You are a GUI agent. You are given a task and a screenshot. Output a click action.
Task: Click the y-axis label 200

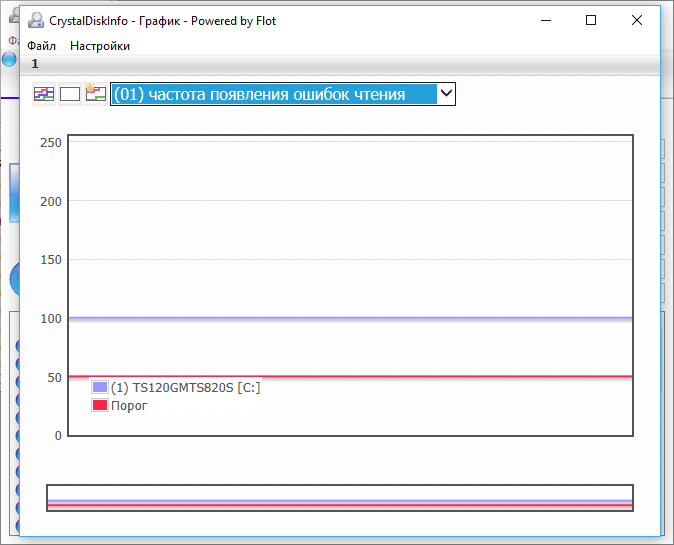51,201
